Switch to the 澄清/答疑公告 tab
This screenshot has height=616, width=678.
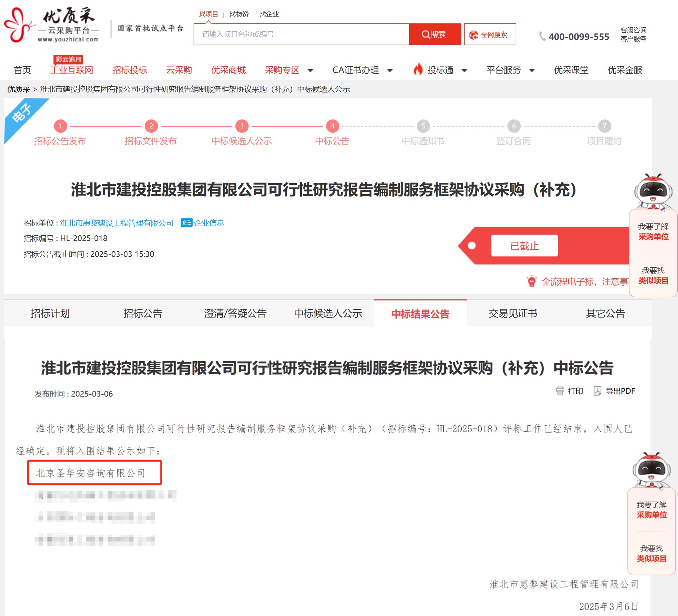pyautogui.click(x=235, y=313)
